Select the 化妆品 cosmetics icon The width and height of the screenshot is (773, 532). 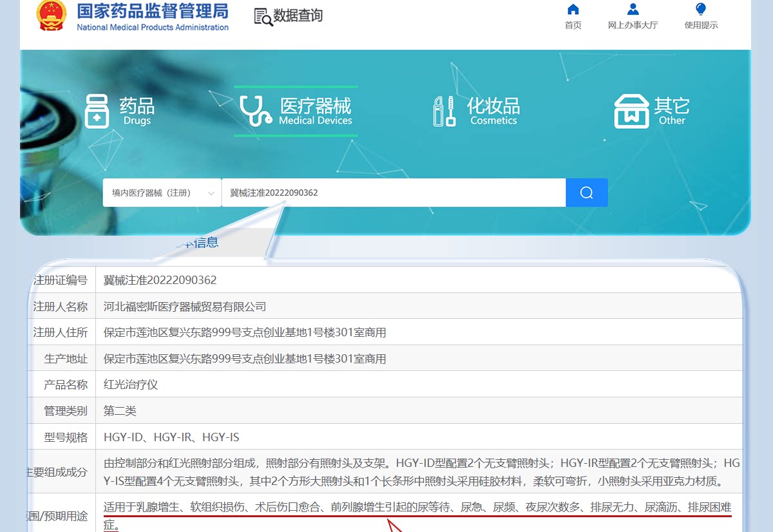coord(444,111)
